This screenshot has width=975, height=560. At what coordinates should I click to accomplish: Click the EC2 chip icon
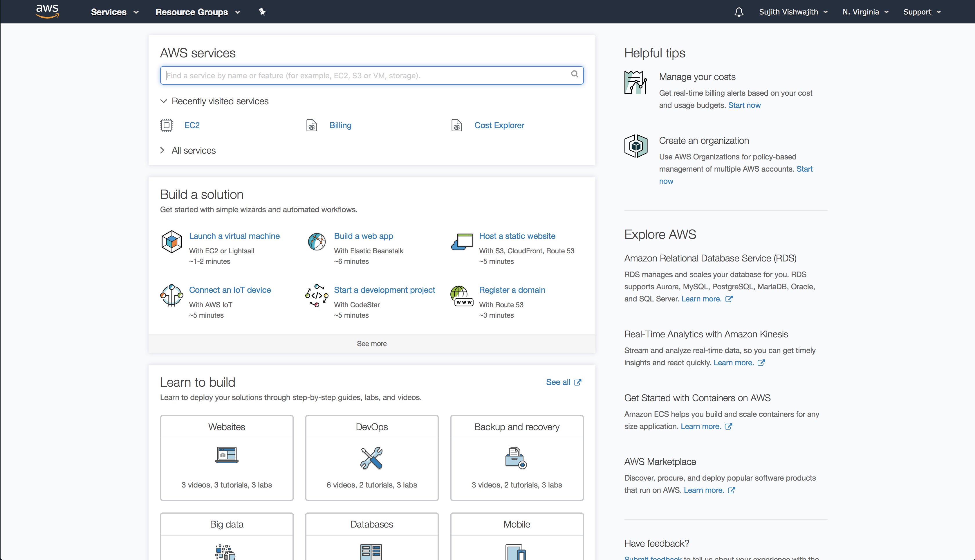(x=166, y=126)
